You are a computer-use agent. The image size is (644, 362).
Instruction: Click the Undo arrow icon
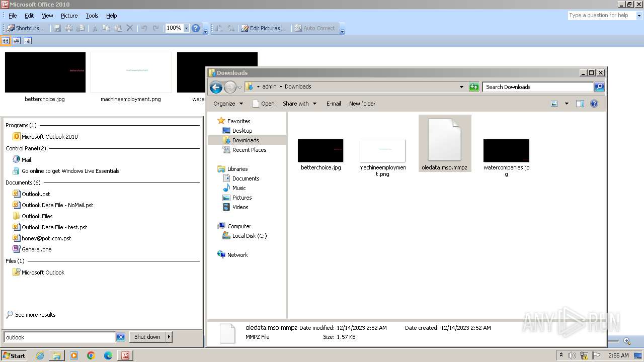(x=144, y=28)
